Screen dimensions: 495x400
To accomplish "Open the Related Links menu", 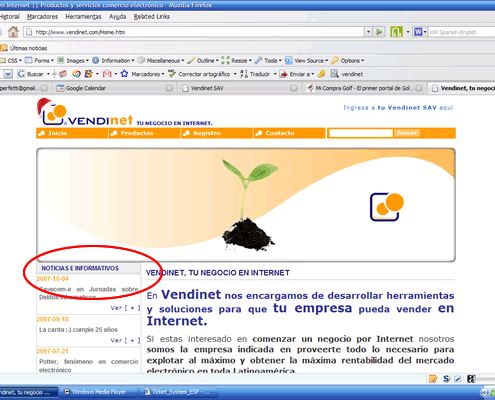I will coord(152,17).
